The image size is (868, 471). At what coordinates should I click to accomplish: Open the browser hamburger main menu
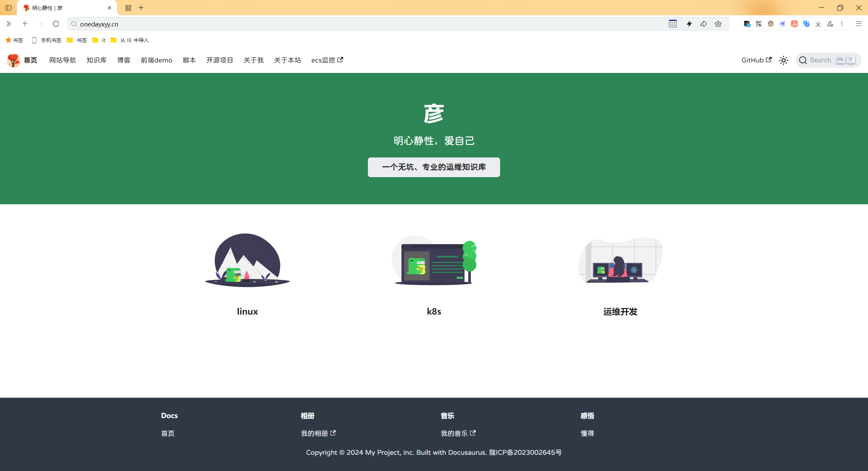coord(859,24)
